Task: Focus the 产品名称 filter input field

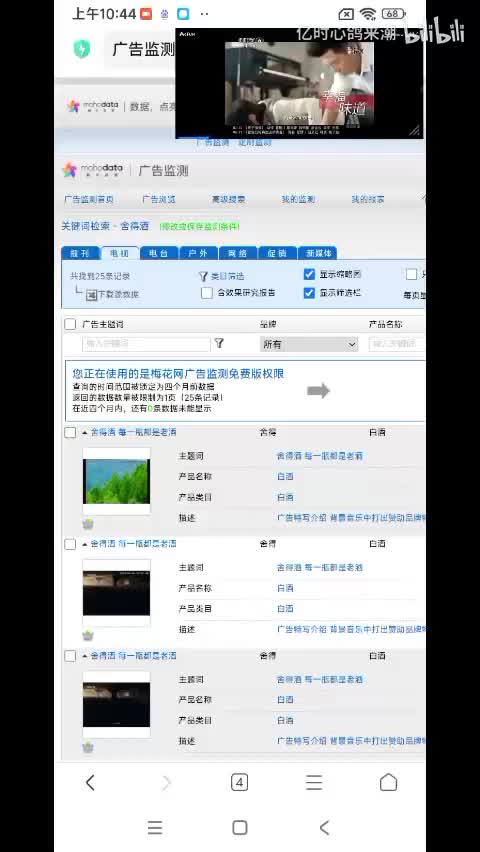Action: tap(397, 344)
